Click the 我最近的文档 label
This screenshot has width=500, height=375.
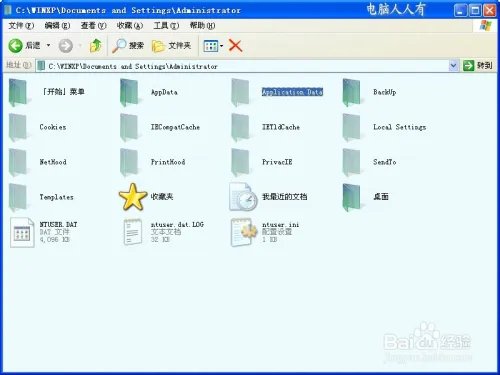[284, 197]
